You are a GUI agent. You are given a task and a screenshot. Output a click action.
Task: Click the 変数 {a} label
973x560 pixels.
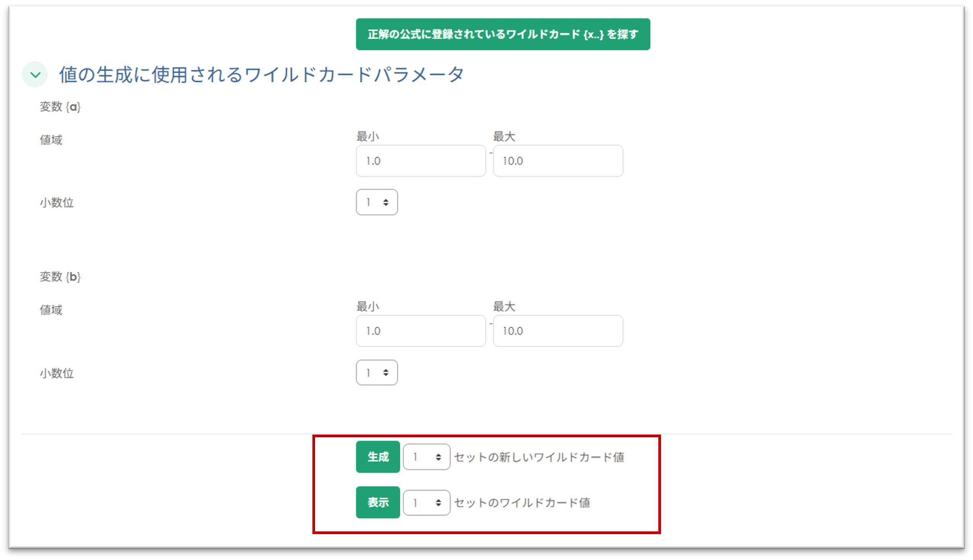point(60,106)
